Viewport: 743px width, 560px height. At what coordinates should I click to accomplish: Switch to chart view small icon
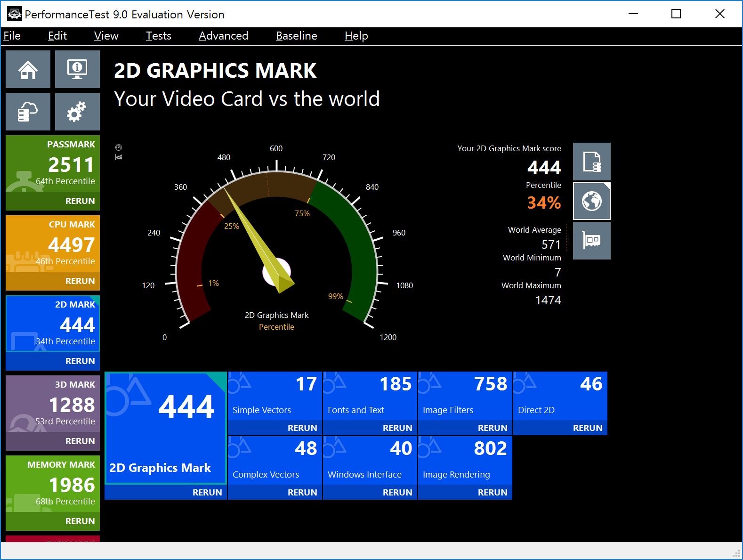(x=119, y=157)
